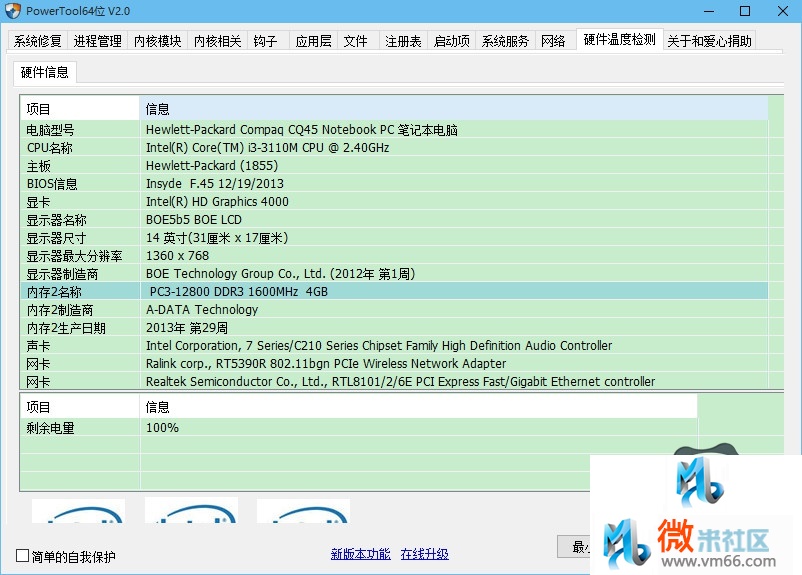The image size is (802, 575).
Task: Select the 内核相关 tab
Action: click(217, 41)
